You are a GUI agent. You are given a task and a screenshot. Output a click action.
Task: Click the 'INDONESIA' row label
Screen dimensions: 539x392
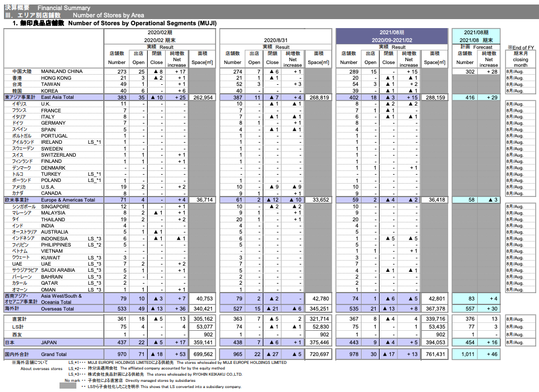54,239
